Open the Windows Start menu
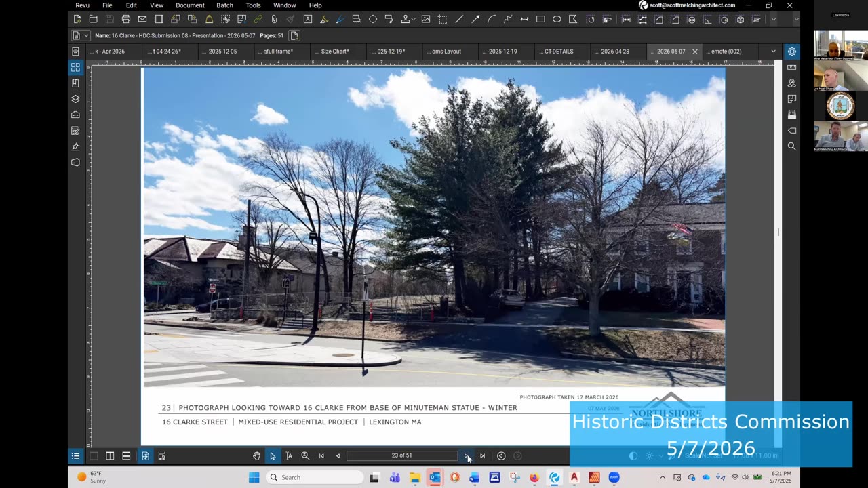Viewport: 868px width, 488px height. pos(254,477)
